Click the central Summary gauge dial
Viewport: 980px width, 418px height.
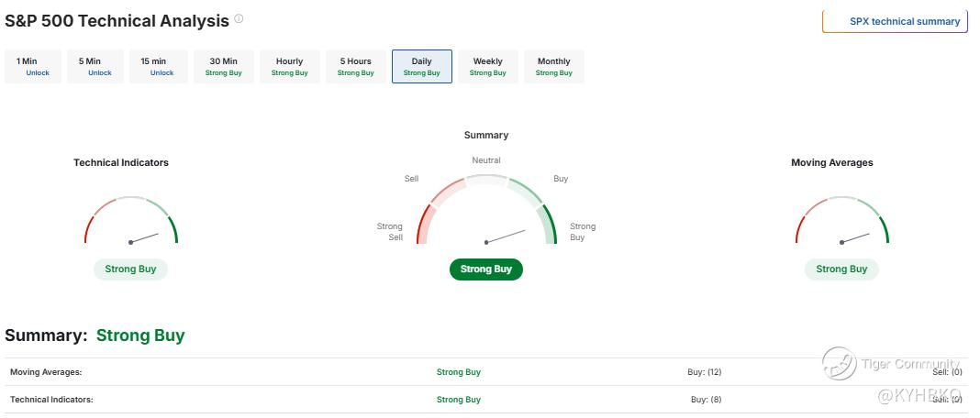click(x=486, y=209)
